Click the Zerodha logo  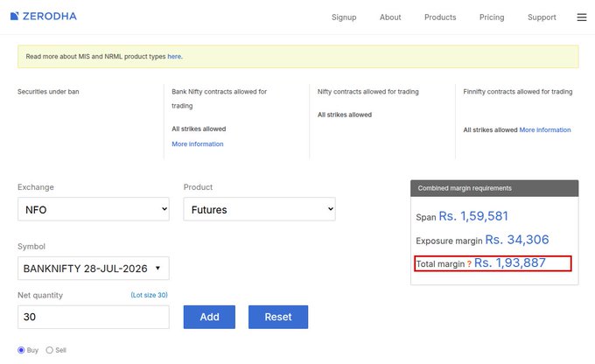click(43, 17)
